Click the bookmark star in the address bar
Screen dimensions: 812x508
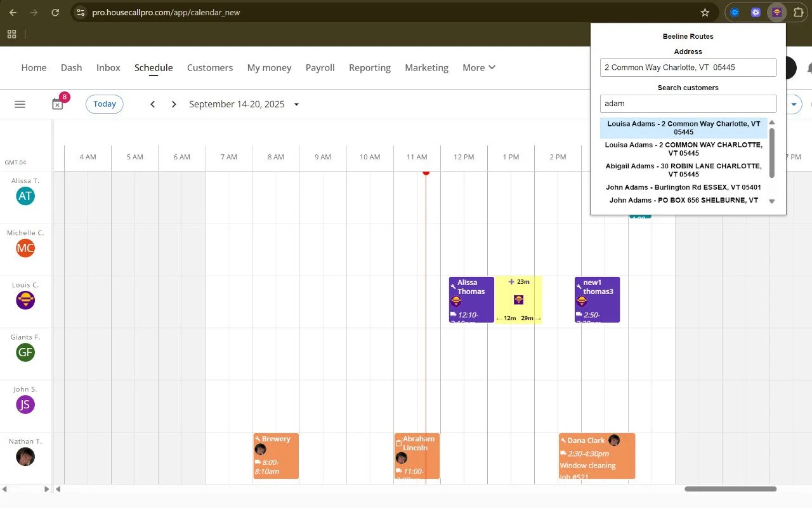tap(705, 12)
